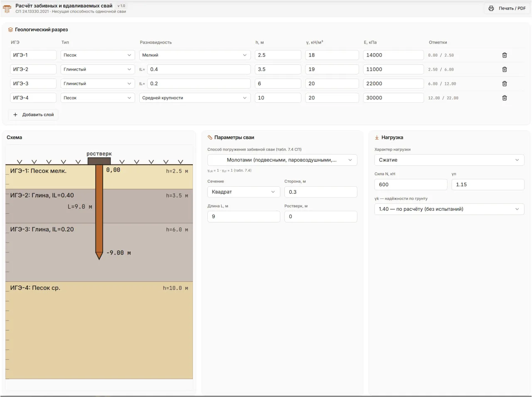Click γ field of ИГЭ-4 row
The width and height of the screenshot is (532, 397).
332,98
